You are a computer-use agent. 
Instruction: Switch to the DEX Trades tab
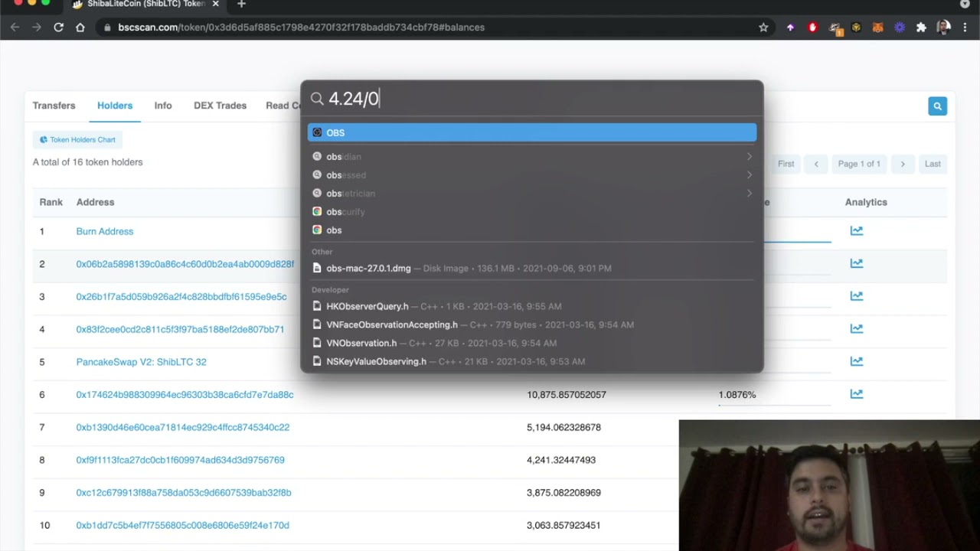220,106
